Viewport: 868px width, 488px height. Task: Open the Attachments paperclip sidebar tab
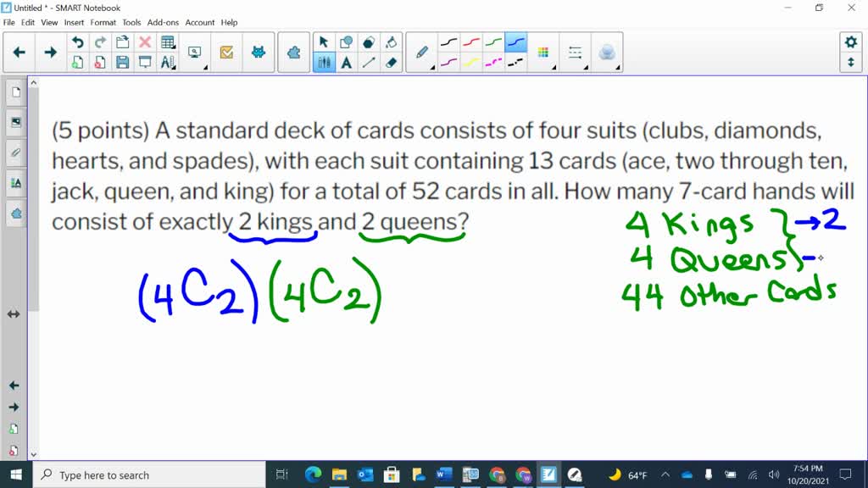(x=15, y=152)
